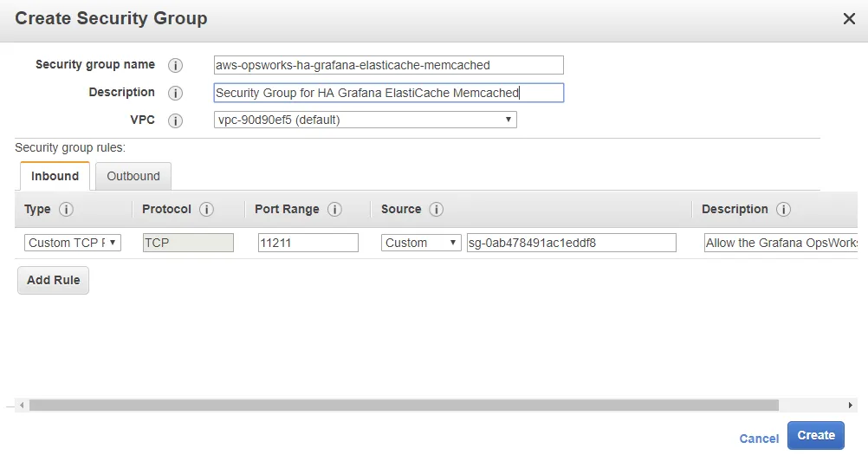Click info icon beside Security group name
Screen dimensions: 868x455
pos(176,65)
